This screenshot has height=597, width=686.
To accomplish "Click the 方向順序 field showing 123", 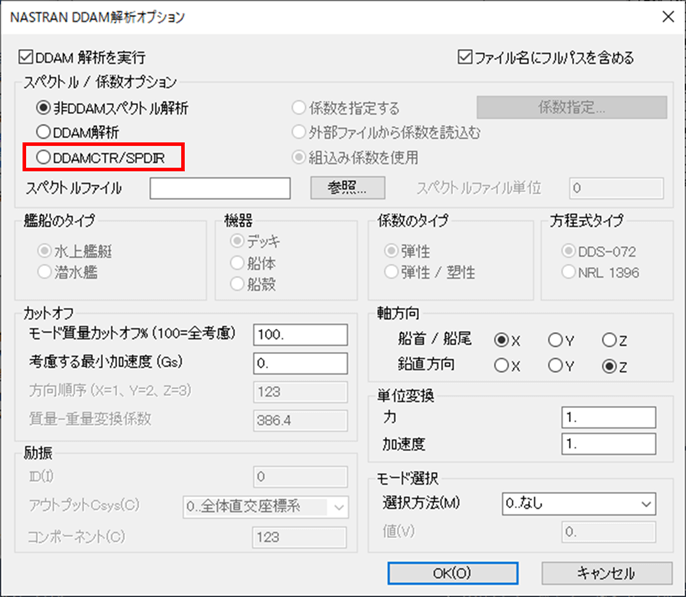I will 301,392.
